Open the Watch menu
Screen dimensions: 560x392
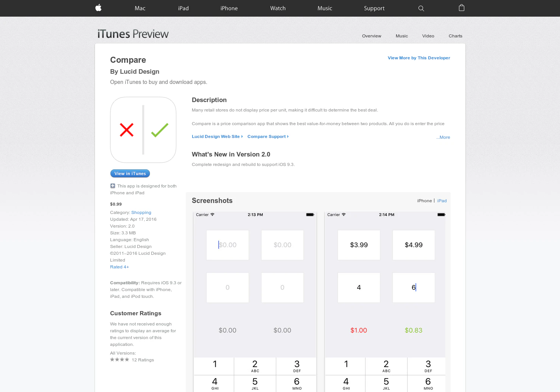278,8
